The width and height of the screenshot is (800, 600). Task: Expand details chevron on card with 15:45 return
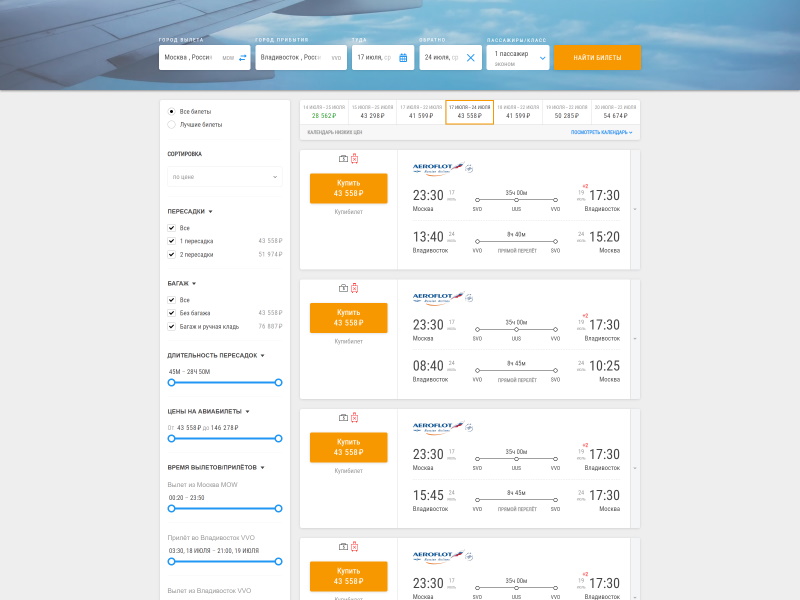(x=635, y=468)
